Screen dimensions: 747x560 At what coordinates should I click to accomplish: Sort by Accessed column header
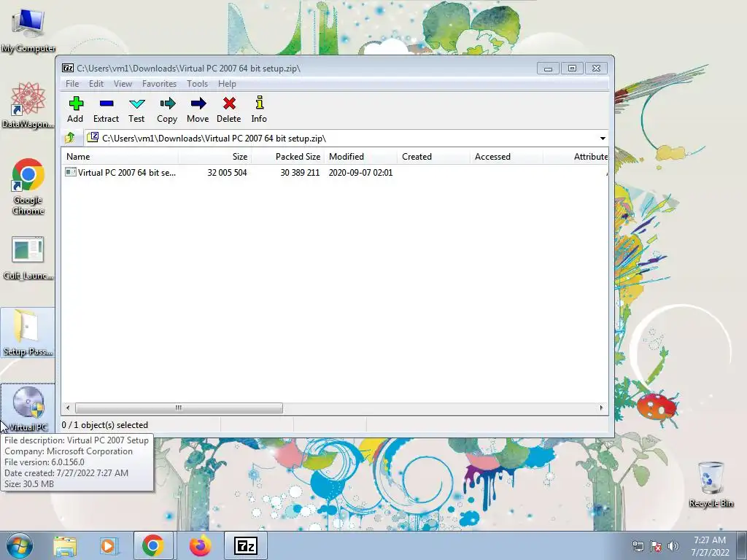(x=506, y=157)
